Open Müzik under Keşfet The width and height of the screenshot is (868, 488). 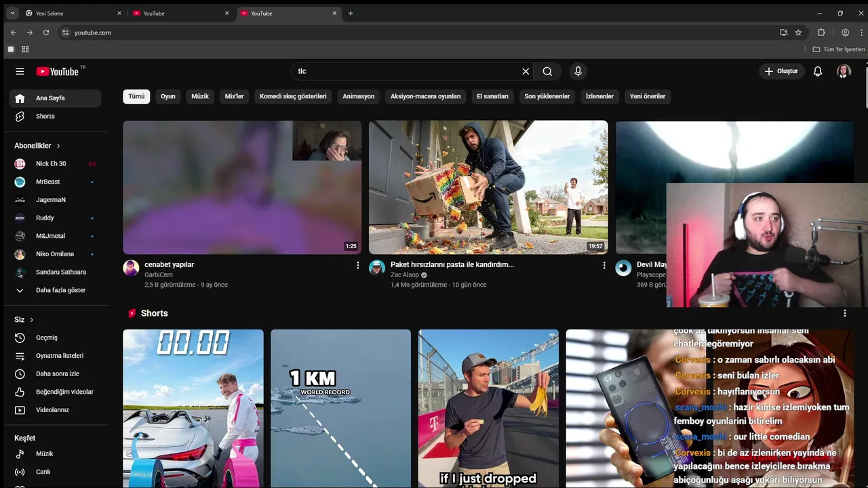55,454
